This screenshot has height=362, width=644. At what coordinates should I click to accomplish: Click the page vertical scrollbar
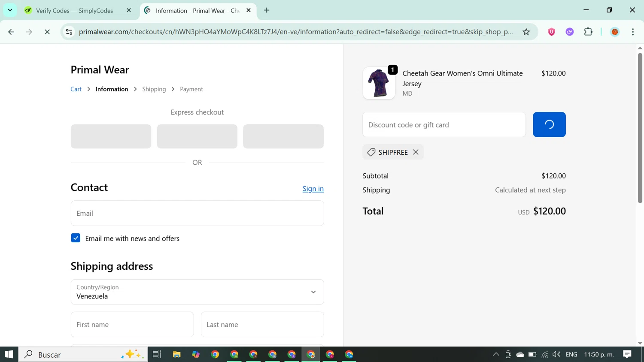[640, 128]
